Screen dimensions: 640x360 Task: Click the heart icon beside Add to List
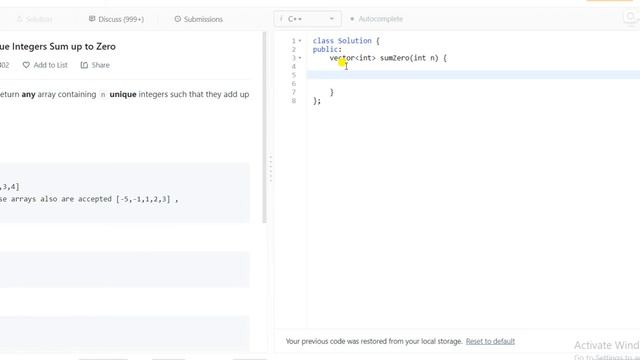[26, 65]
